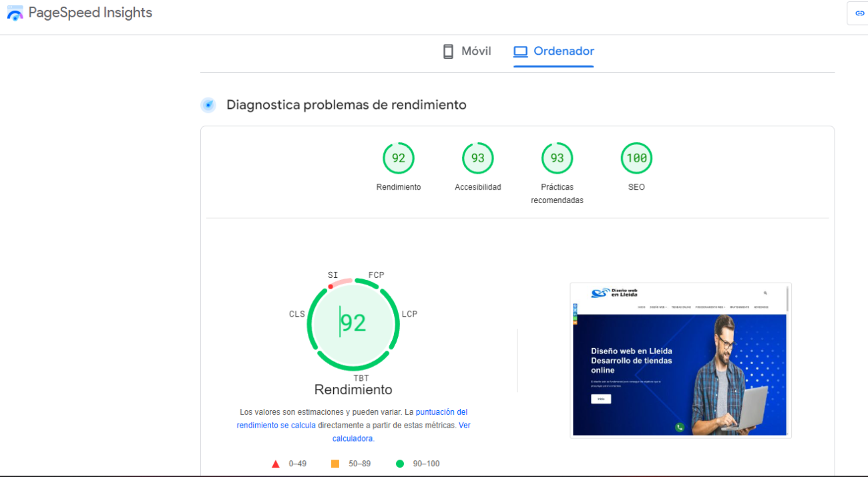Open the Rendimiento score gauge 92
Screen dimensions: 868x477
(x=399, y=158)
